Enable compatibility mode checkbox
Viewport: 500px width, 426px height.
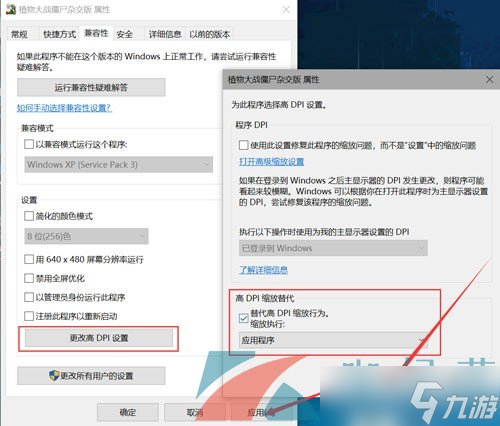29,144
